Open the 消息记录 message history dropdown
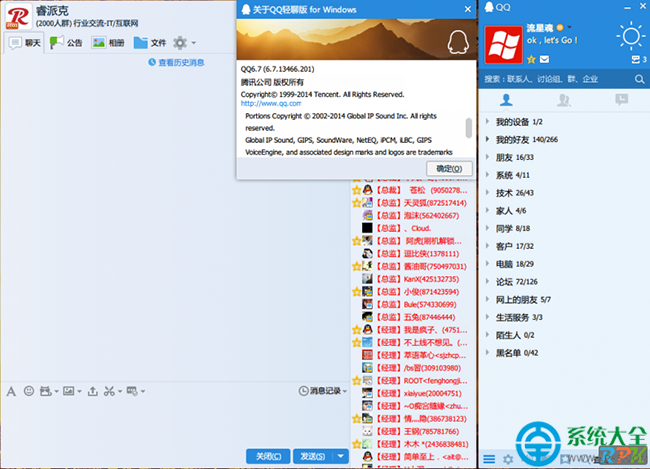The height and width of the screenshot is (469, 650). pyautogui.click(x=323, y=390)
